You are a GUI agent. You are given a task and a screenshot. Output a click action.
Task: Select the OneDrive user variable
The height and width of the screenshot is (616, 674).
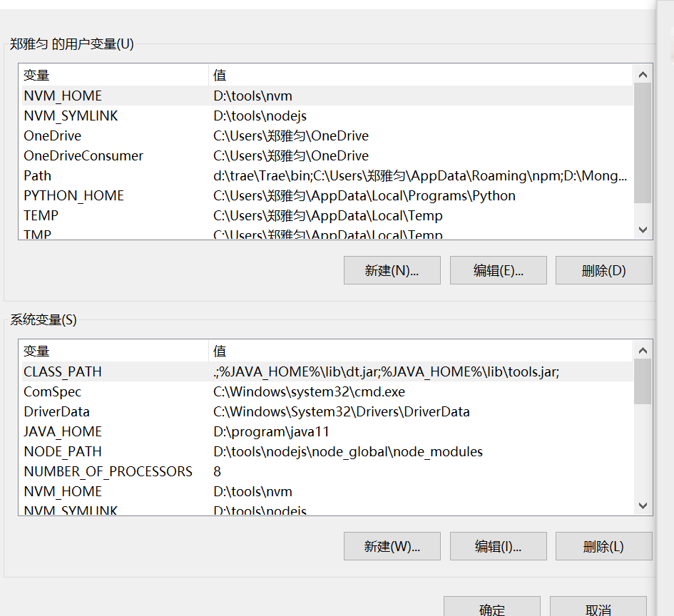[107, 135]
